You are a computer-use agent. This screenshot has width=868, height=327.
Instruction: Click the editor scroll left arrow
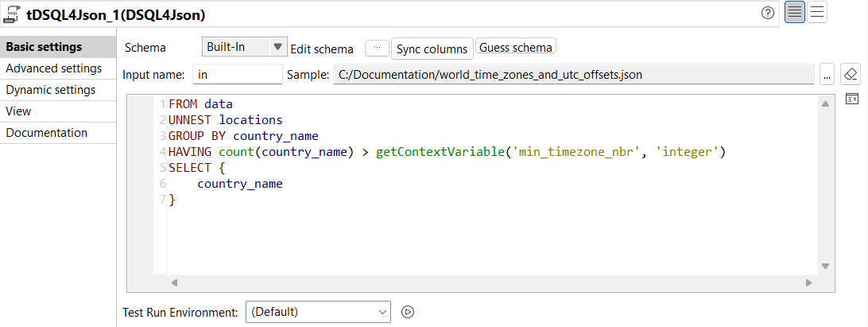pos(174,282)
